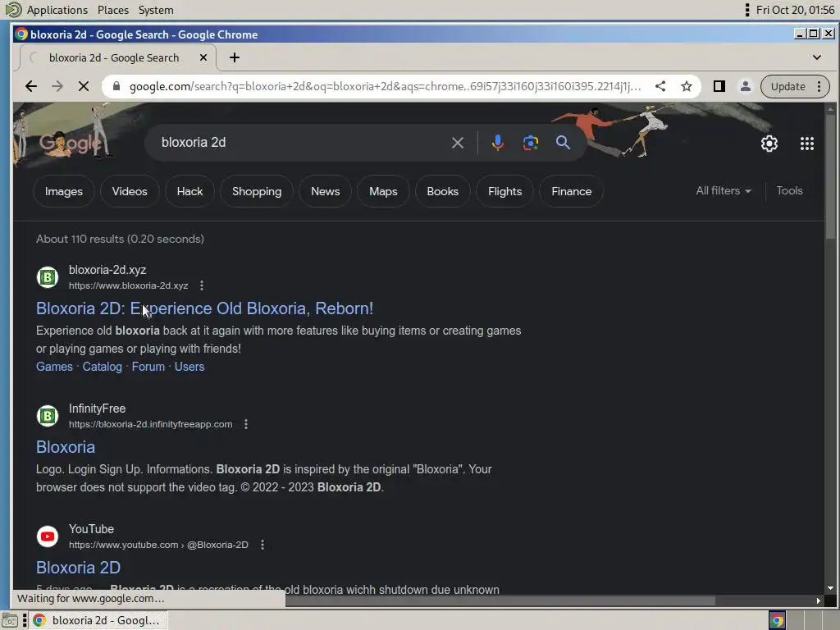Go back to the previous page
This screenshot has height=630, width=840.
click(31, 86)
